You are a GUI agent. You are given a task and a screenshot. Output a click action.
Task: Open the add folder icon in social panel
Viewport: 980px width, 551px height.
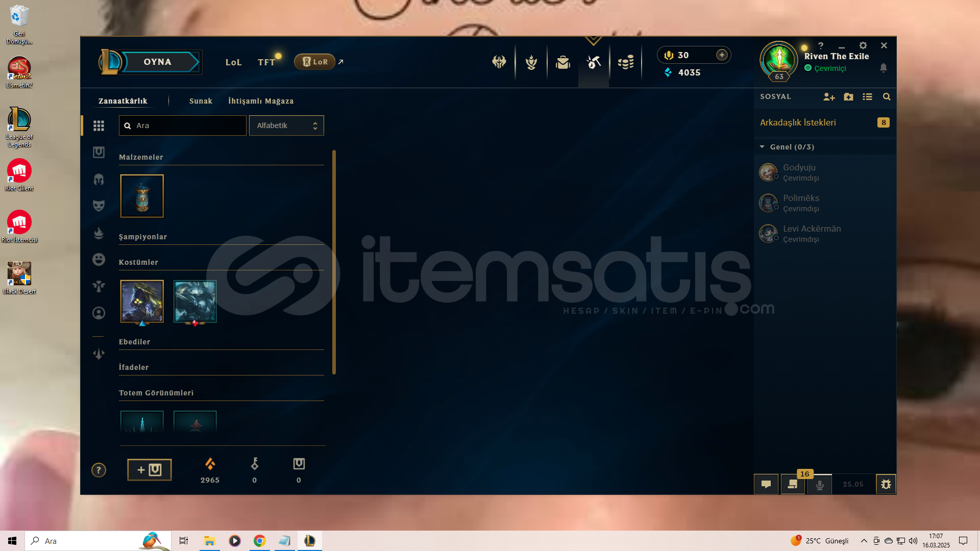848,97
